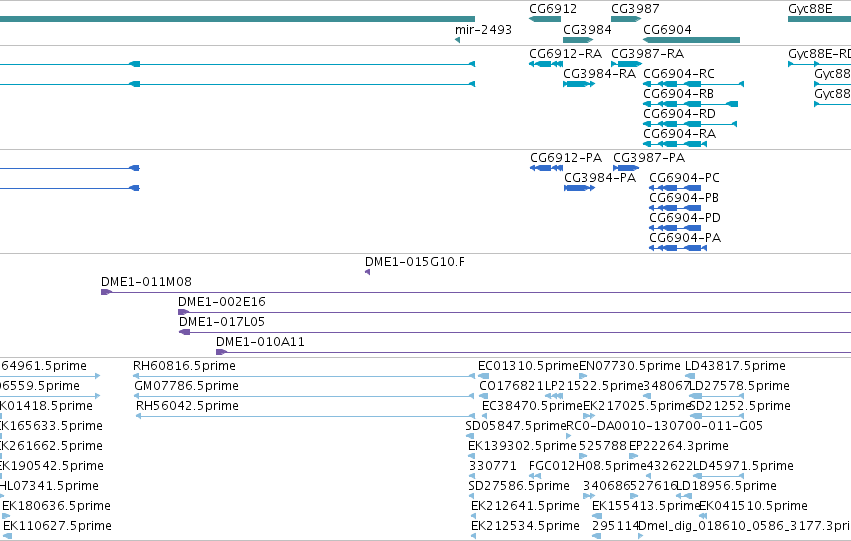Screen dimensions: 851x541
Task: Select the DME1-011M08 clone
Action: click(x=476, y=292)
